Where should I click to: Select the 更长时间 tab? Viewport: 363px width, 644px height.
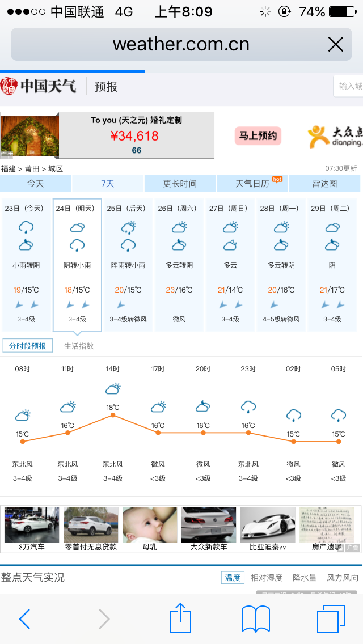coord(180,184)
